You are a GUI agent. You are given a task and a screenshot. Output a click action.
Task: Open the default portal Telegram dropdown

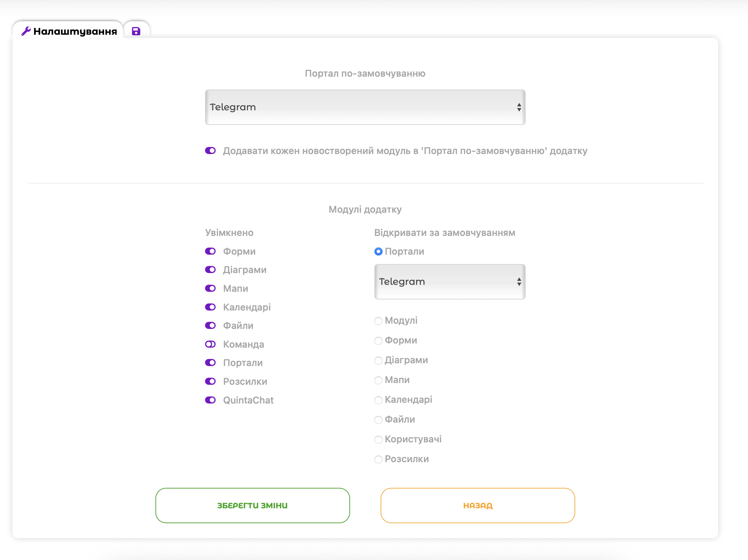click(x=365, y=107)
